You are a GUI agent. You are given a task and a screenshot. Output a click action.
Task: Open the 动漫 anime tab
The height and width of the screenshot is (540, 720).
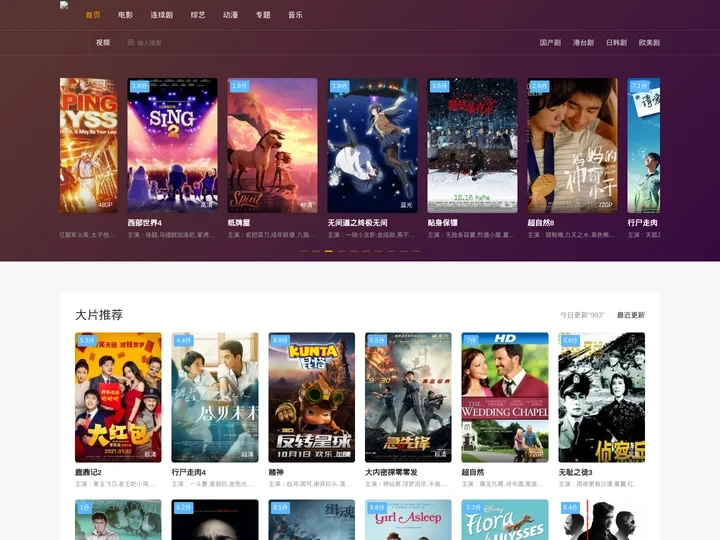pos(231,15)
